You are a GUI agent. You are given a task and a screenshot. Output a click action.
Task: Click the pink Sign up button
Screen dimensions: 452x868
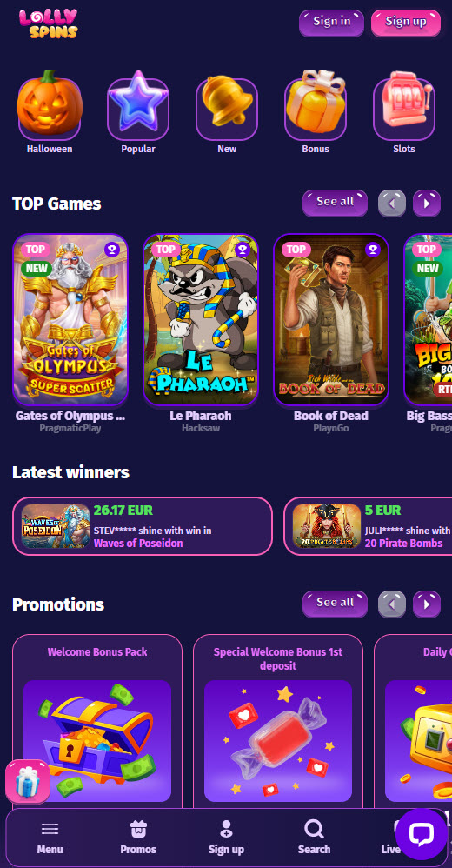pyautogui.click(x=406, y=23)
